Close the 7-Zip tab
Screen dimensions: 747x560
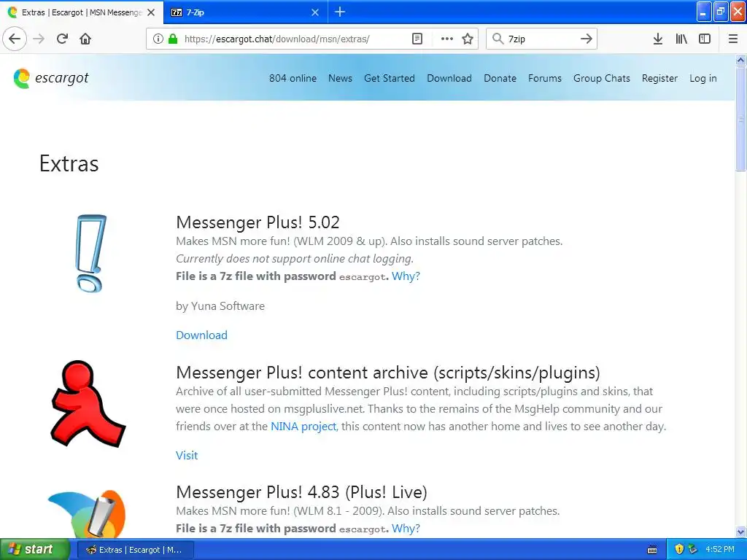315,12
